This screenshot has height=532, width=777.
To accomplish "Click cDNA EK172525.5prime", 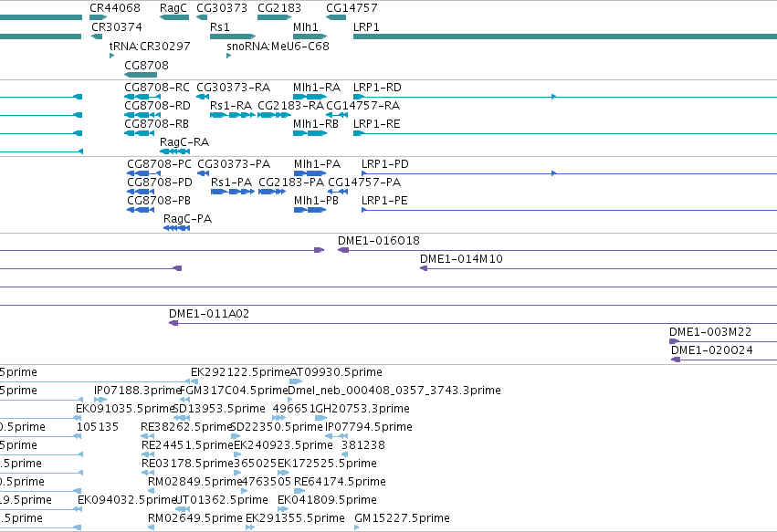I will [x=327, y=464].
